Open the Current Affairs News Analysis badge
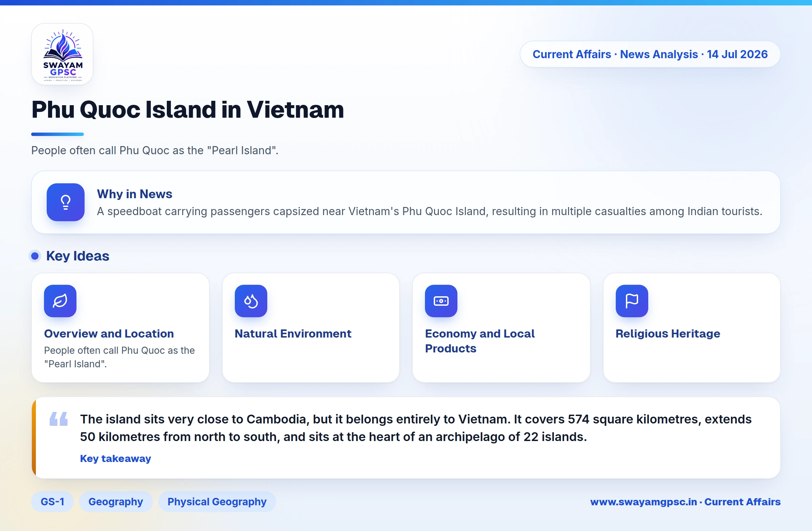 click(650, 54)
